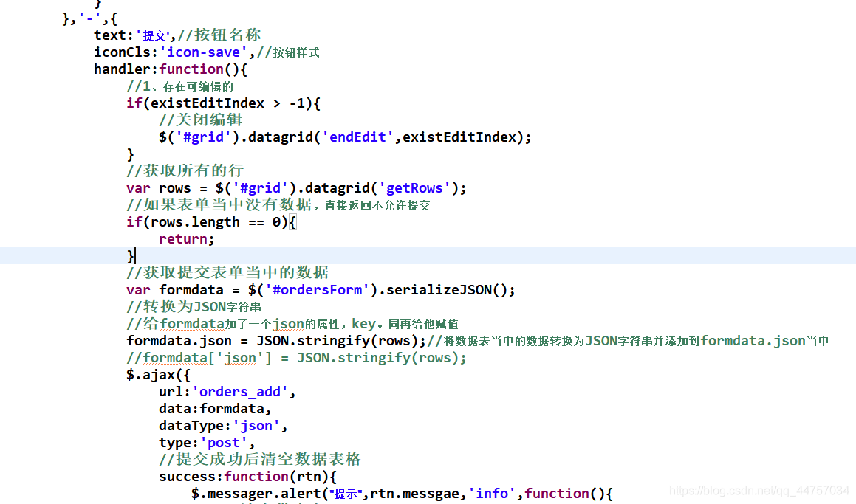Screen dimensions: 856x504
Task: Click the '#ordersForm' string
Action: click(317, 290)
